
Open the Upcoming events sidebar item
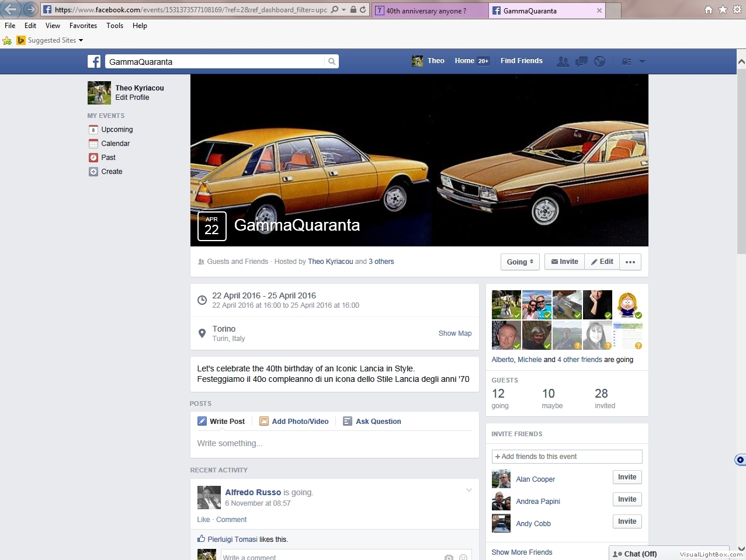pos(117,130)
